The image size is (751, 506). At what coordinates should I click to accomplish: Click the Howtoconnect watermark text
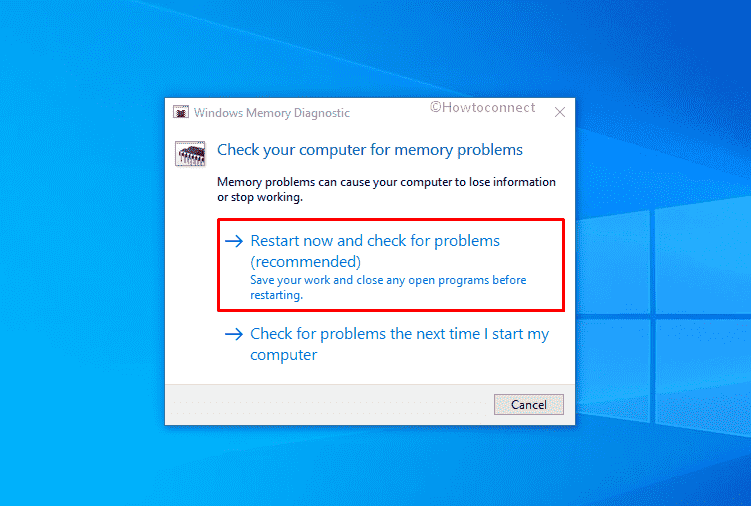click(x=482, y=107)
